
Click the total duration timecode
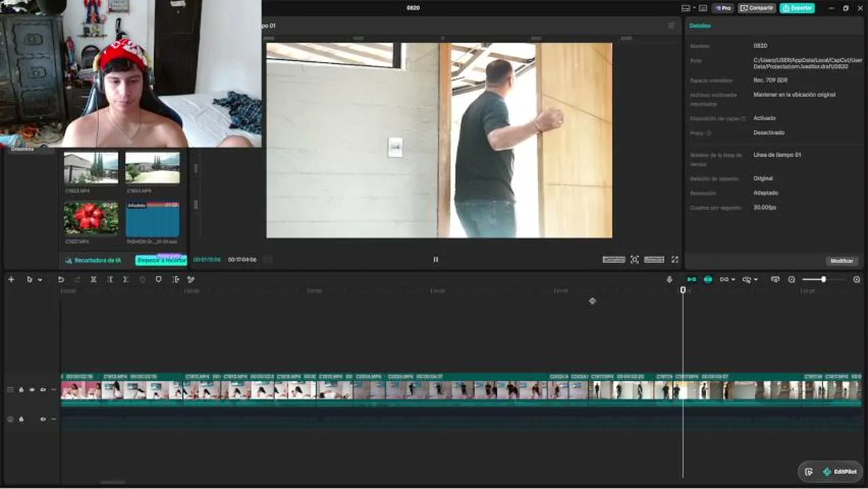(x=242, y=260)
